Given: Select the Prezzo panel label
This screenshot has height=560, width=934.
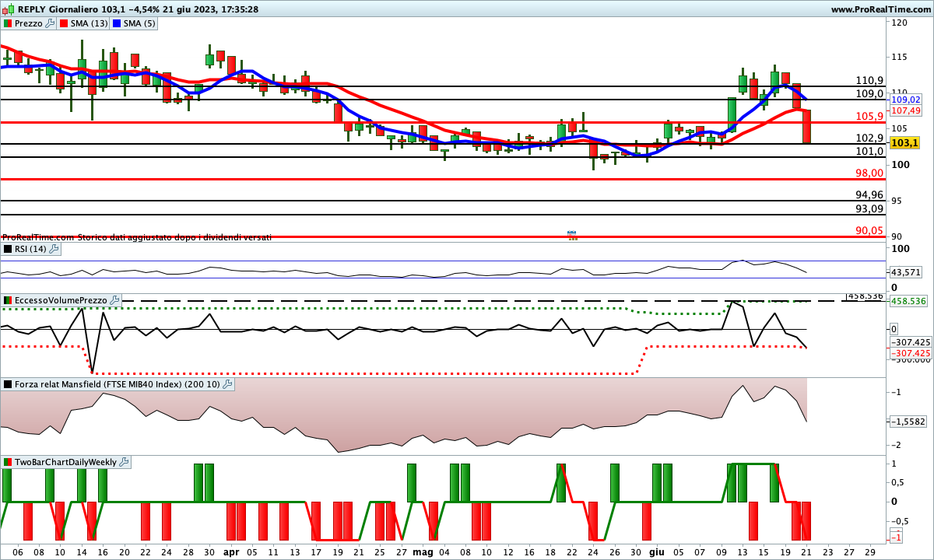Looking at the screenshot, I should click(29, 23).
